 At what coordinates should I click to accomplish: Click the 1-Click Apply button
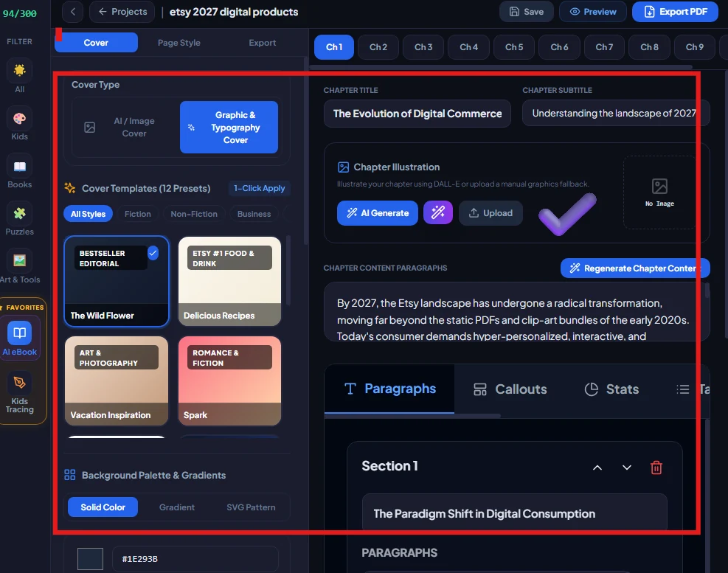[x=259, y=188]
